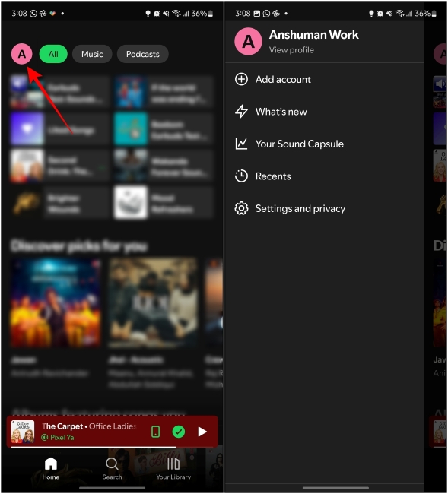The image size is (448, 494).
Task: Select the All filter chip
Action: 53,54
